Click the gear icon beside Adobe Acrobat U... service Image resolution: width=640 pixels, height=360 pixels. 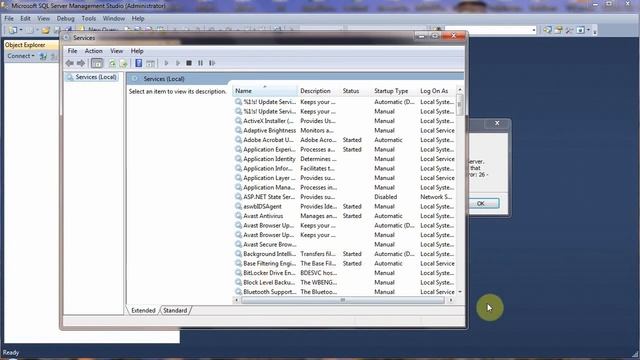point(238,140)
